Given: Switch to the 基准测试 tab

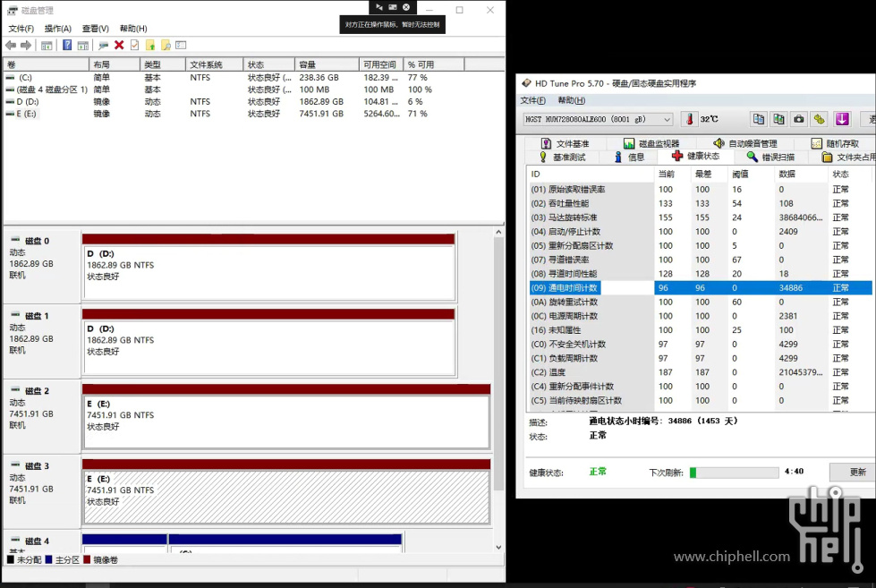Looking at the screenshot, I should pyautogui.click(x=562, y=157).
